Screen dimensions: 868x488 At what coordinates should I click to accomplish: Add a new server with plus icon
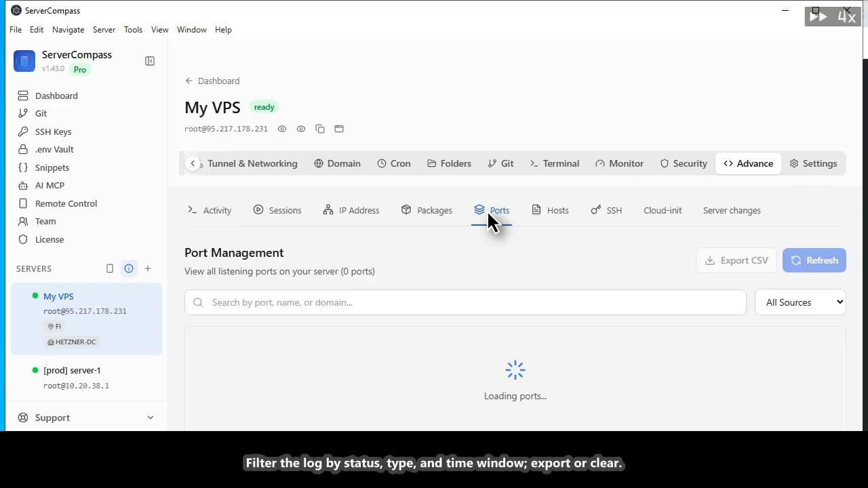148,268
